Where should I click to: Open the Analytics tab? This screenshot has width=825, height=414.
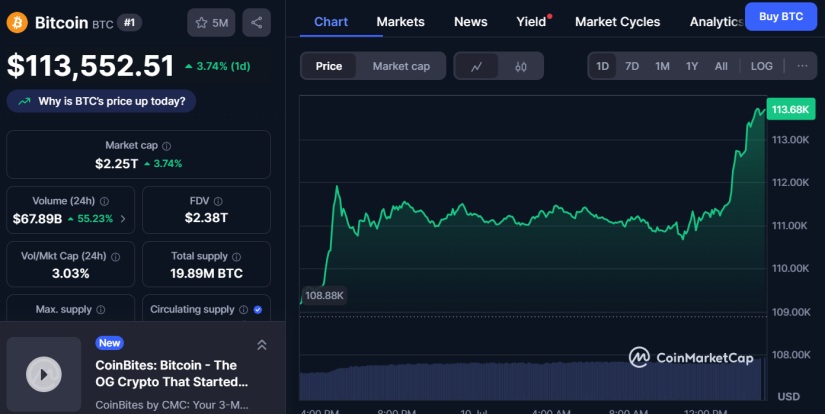(x=716, y=22)
